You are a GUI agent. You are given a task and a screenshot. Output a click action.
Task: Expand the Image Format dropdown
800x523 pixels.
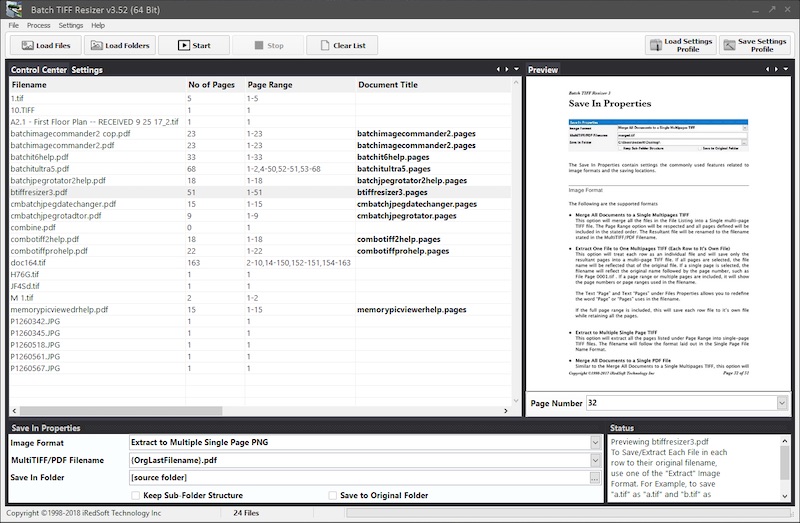click(x=595, y=442)
